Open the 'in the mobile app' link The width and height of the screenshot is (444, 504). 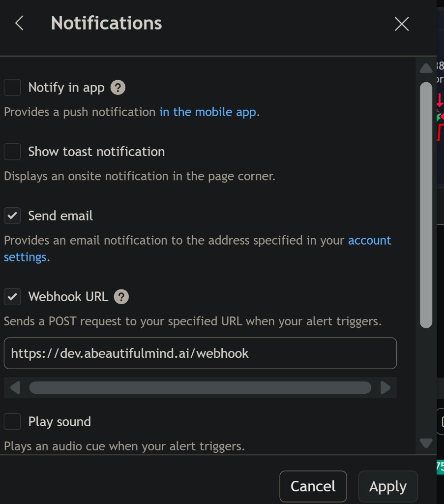pyautogui.click(x=207, y=112)
